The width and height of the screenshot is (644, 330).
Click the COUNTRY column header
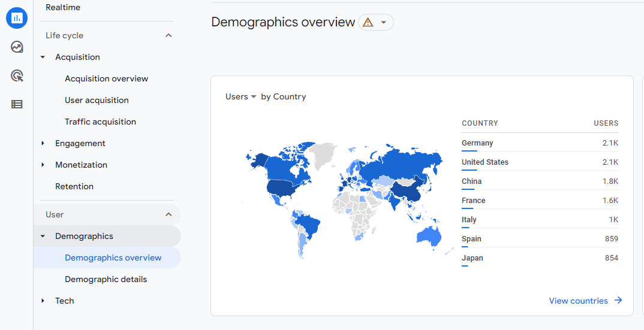coord(480,123)
